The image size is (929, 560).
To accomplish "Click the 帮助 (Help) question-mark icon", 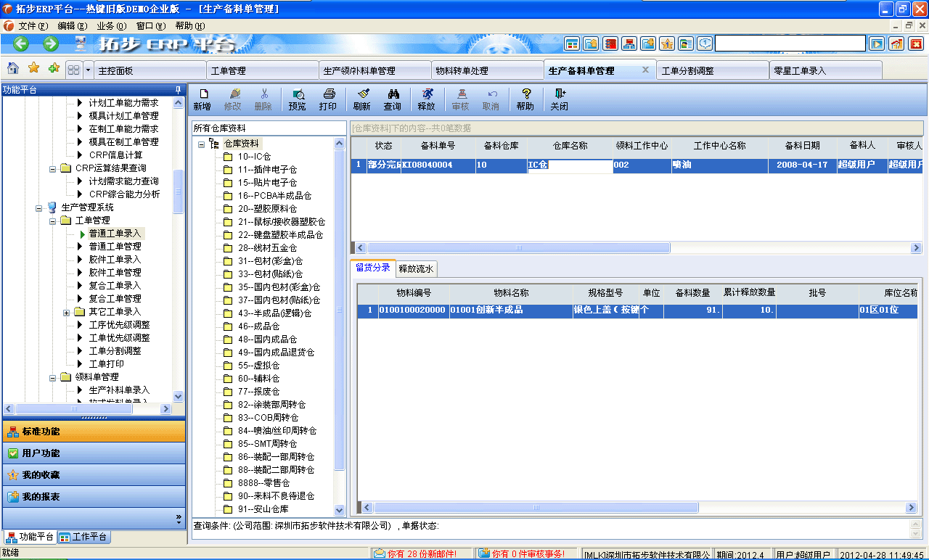I will click(x=525, y=99).
